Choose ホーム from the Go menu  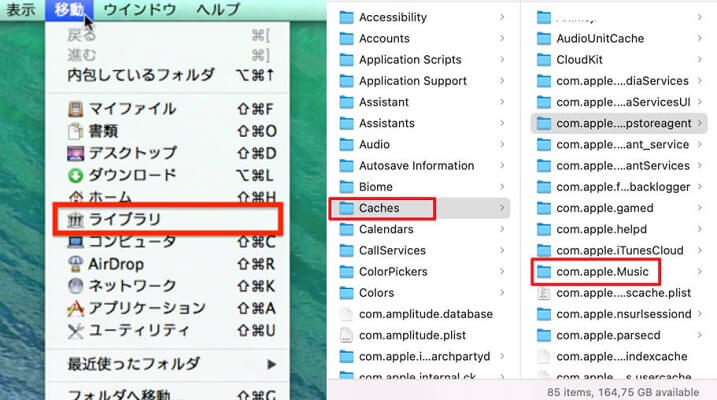click(x=169, y=197)
